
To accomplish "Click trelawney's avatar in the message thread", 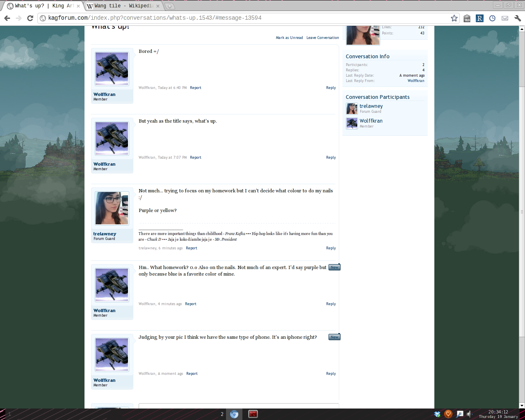I will (x=112, y=208).
